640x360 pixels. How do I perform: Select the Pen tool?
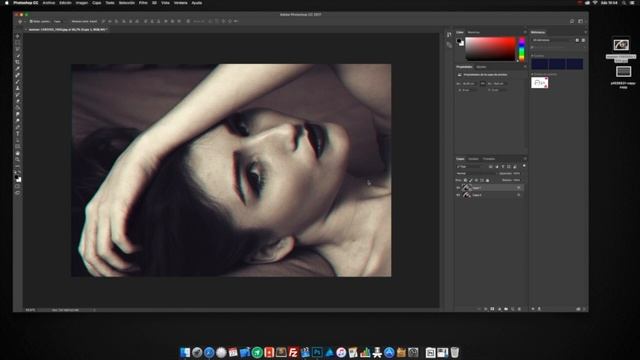(18, 127)
